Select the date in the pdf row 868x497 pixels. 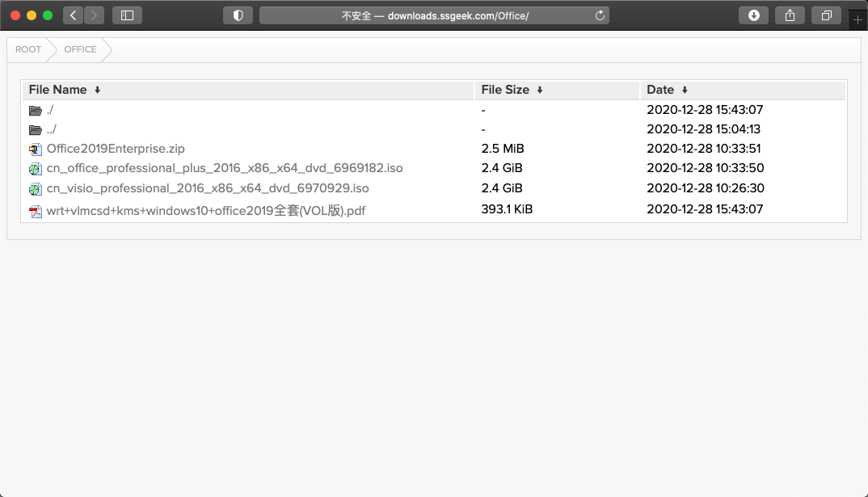(x=705, y=209)
